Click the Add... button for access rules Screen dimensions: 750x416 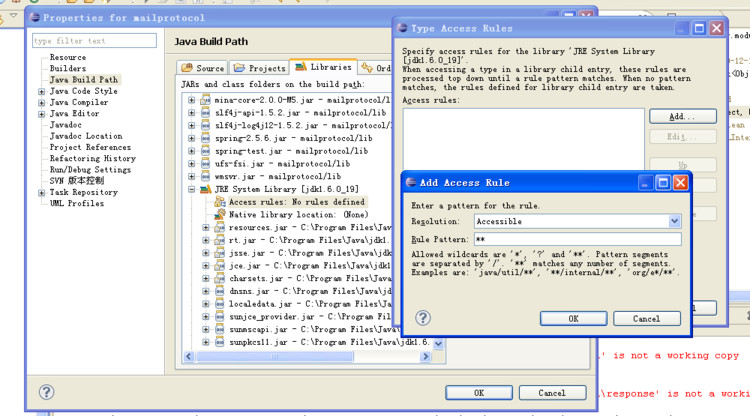coord(683,116)
